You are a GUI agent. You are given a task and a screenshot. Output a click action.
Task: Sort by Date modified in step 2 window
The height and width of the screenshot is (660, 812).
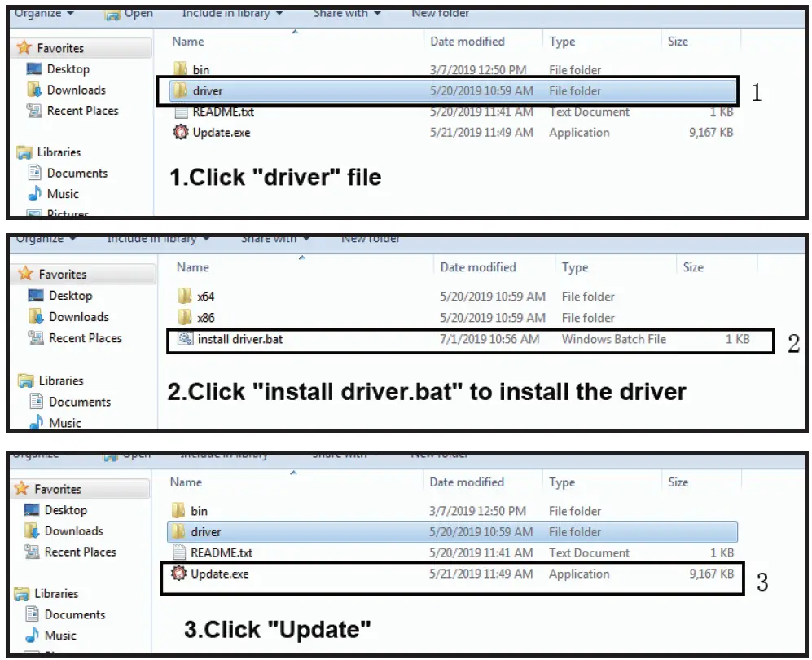478,267
